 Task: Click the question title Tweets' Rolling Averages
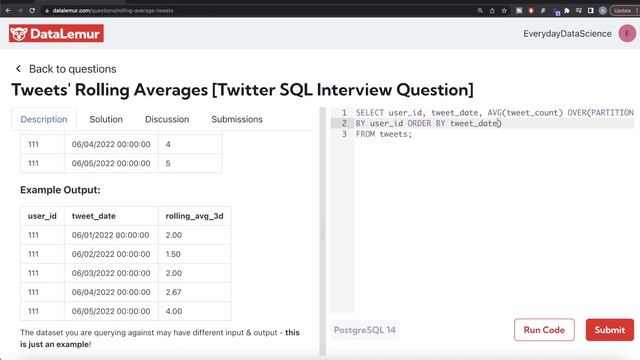click(242, 90)
